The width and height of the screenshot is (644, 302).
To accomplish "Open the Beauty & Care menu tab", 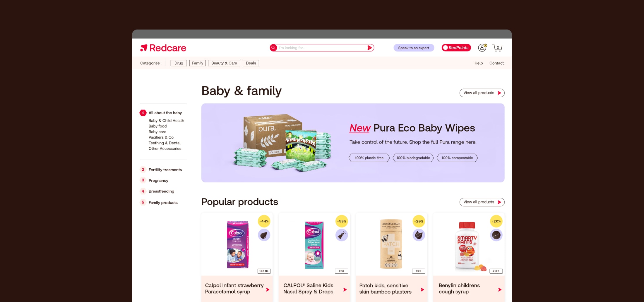I will [x=224, y=63].
